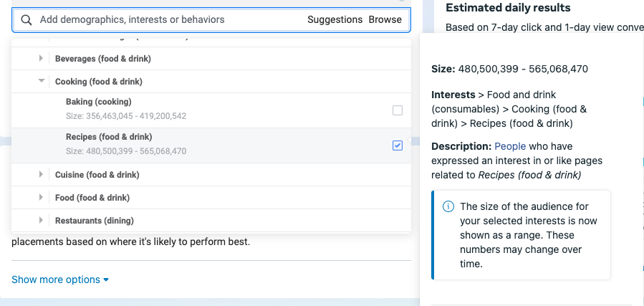
Task: Check the Baking (cooking) checkbox
Action: 398,110
